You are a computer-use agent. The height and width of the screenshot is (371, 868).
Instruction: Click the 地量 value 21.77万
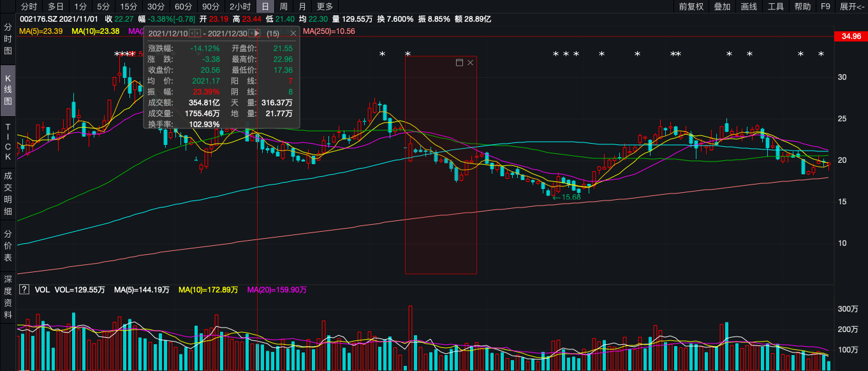click(279, 114)
